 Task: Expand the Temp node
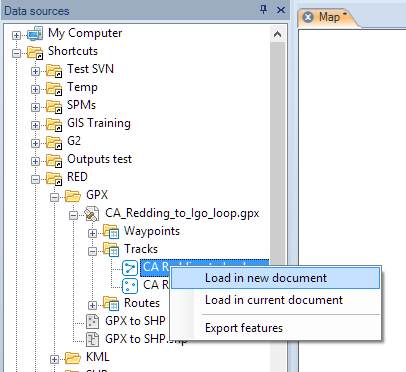pos(35,89)
